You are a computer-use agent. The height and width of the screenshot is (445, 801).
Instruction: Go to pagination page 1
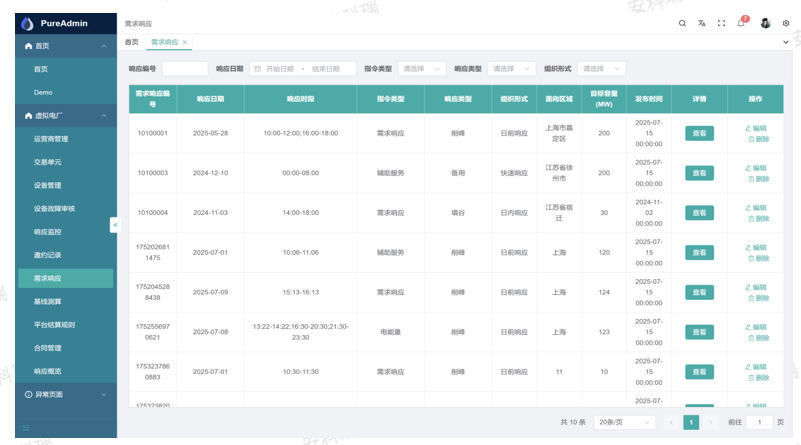pyautogui.click(x=691, y=422)
